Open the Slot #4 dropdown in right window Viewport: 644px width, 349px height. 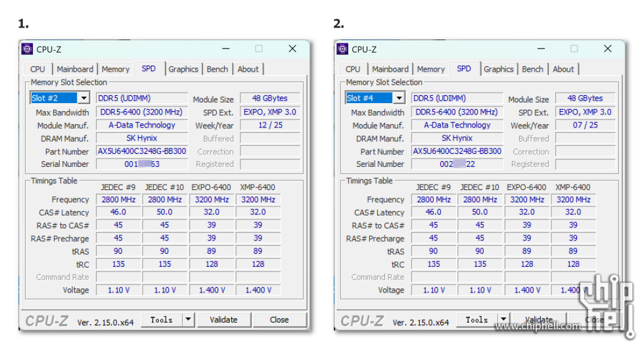(x=400, y=98)
